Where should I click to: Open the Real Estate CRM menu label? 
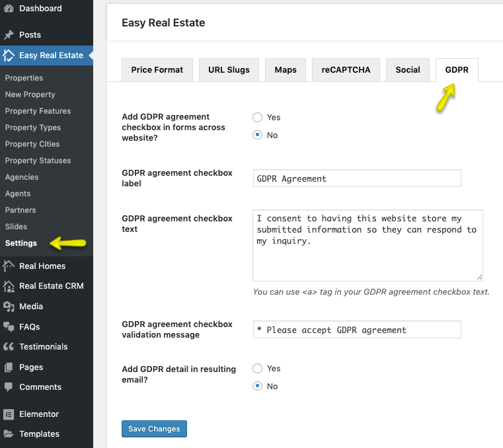click(52, 286)
